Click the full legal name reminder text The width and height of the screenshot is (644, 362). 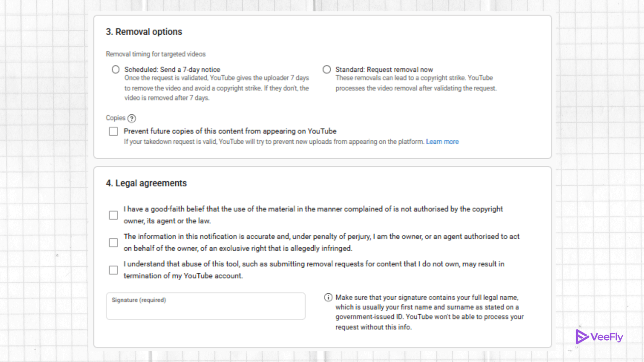pyautogui.click(x=429, y=312)
